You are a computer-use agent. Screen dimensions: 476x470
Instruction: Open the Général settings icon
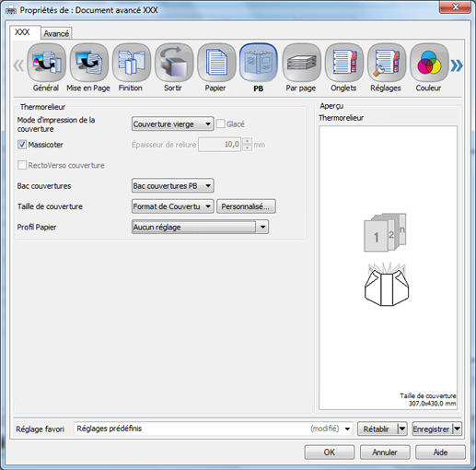point(46,63)
